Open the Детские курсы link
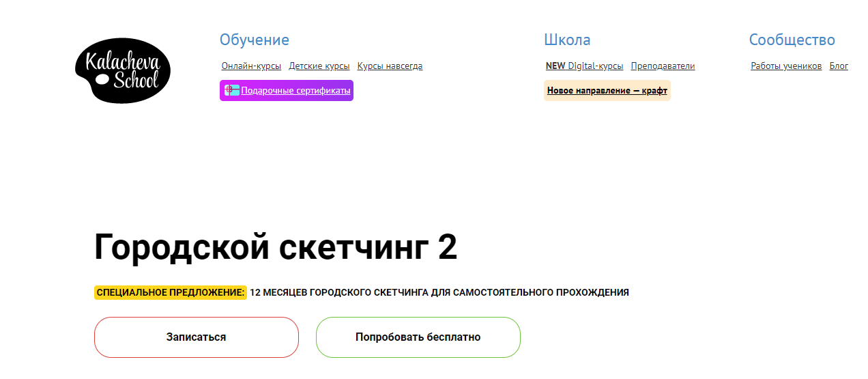 [x=319, y=66]
